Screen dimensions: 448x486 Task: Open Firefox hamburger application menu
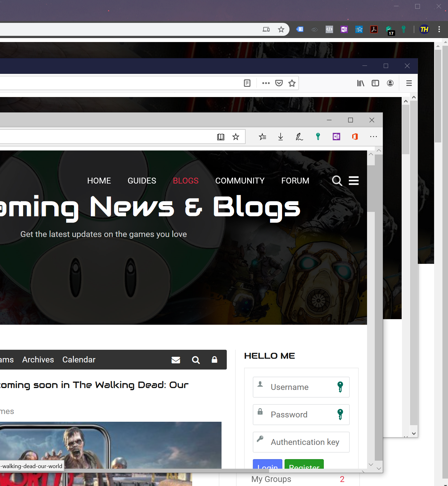click(409, 83)
